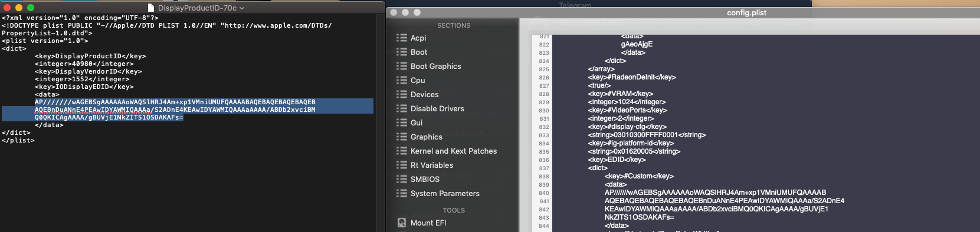Click the Devices section list icon
The width and height of the screenshot is (980, 232).
pos(402,94)
